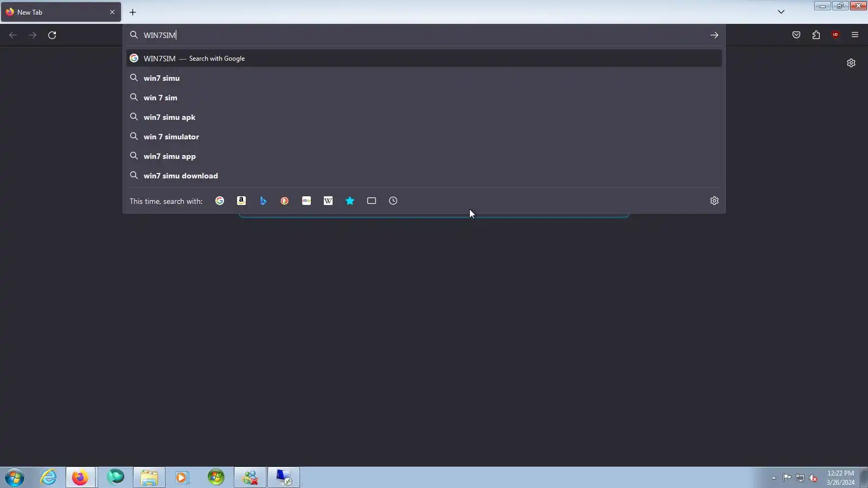Open the new tab page personalize gear

point(851,63)
